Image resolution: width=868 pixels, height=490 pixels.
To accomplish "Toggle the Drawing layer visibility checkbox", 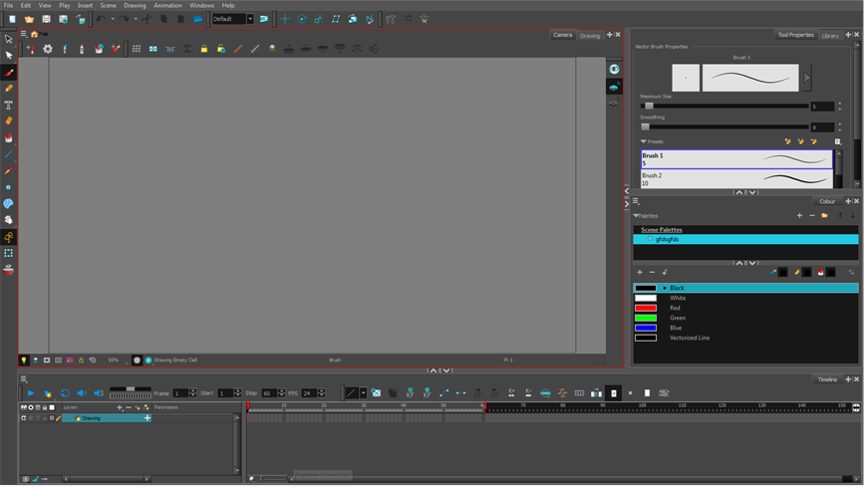I will click(24, 418).
